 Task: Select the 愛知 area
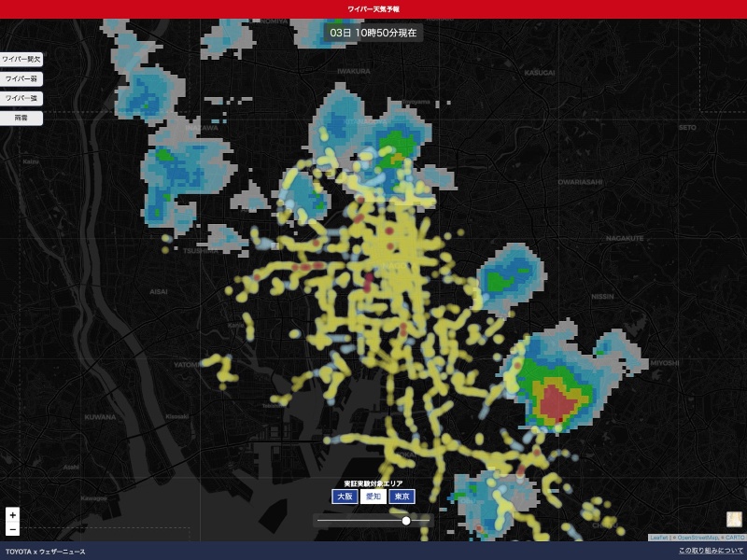tap(373, 497)
